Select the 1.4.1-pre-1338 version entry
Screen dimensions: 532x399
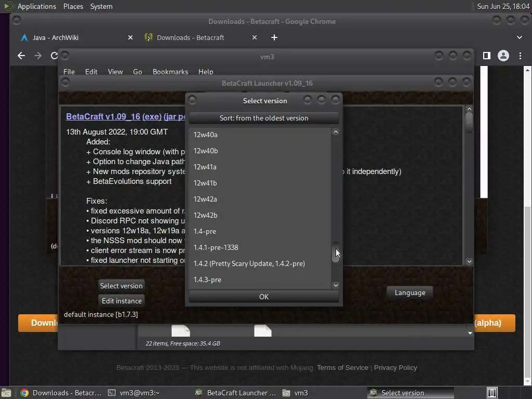click(x=260, y=247)
